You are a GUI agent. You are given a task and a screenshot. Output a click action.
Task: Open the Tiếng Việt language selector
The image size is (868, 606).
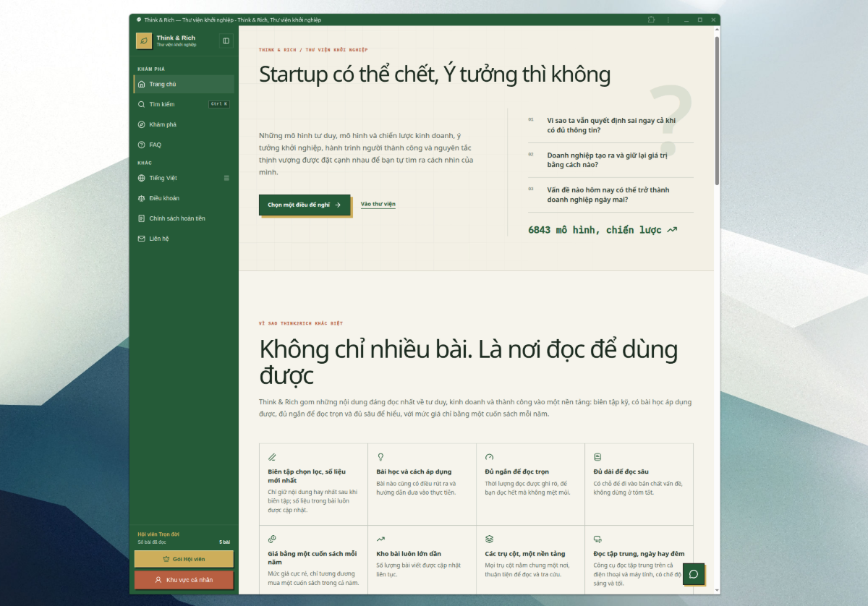(184, 178)
